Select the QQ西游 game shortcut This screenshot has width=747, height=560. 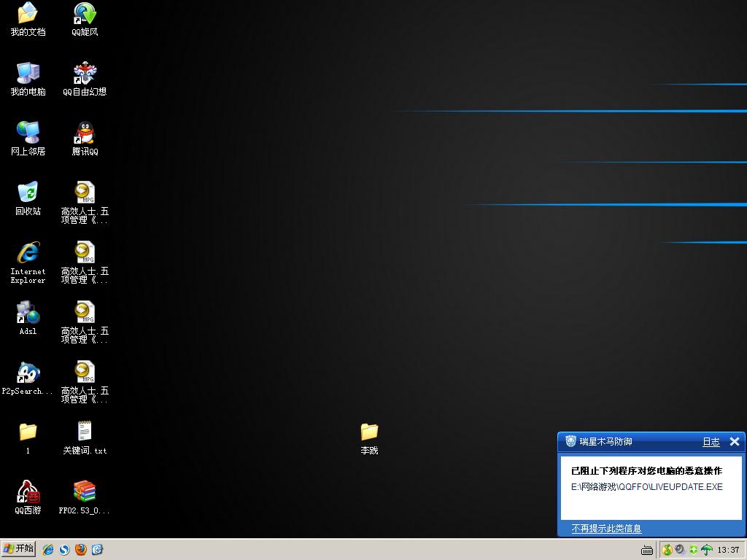pos(28,497)
